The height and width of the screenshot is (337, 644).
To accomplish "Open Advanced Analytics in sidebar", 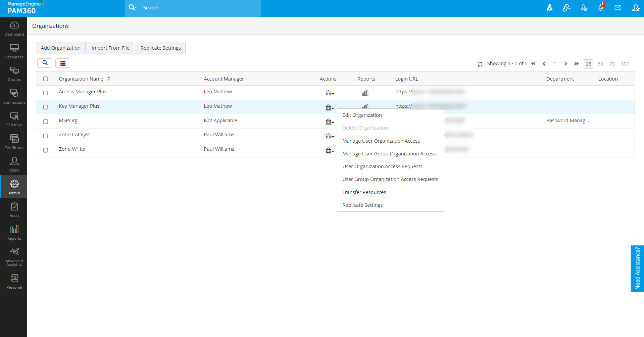I will click(14, 257).
